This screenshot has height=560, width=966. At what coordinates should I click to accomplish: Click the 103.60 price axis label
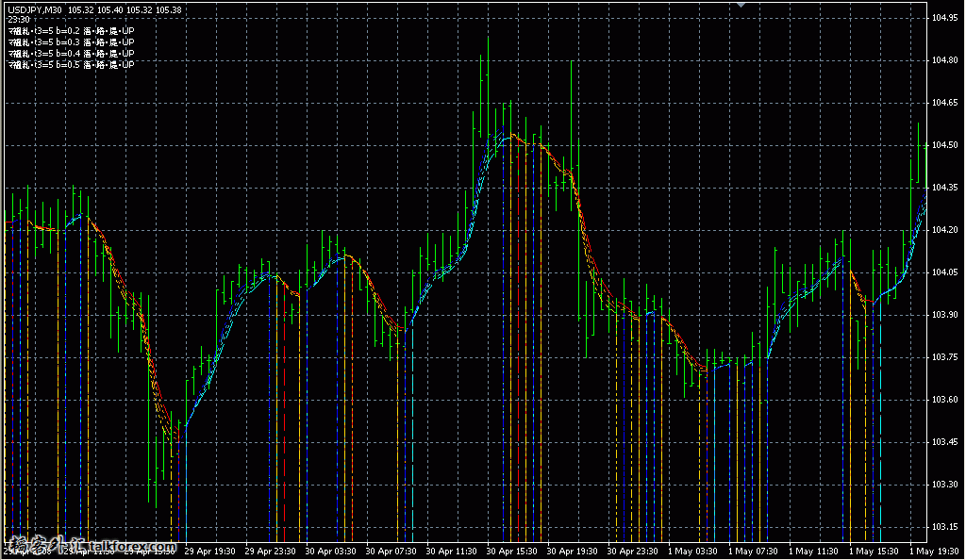tap(945, 400)
